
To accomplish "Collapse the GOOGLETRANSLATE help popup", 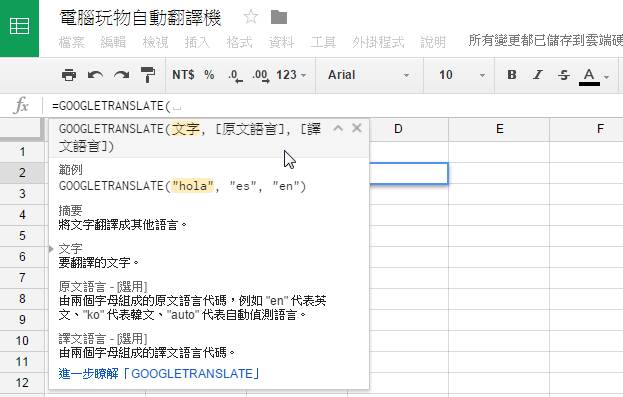I will point(338,128).
